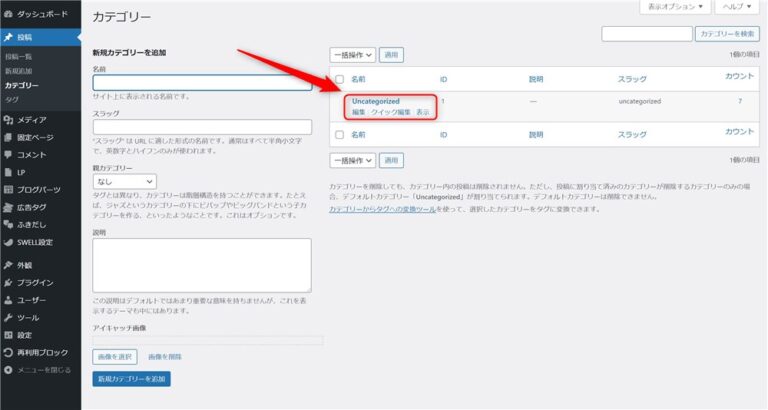Viewport: 768px width, 410px height.
Task: Open Users via the ユーザー person icon
Action: 9,299
